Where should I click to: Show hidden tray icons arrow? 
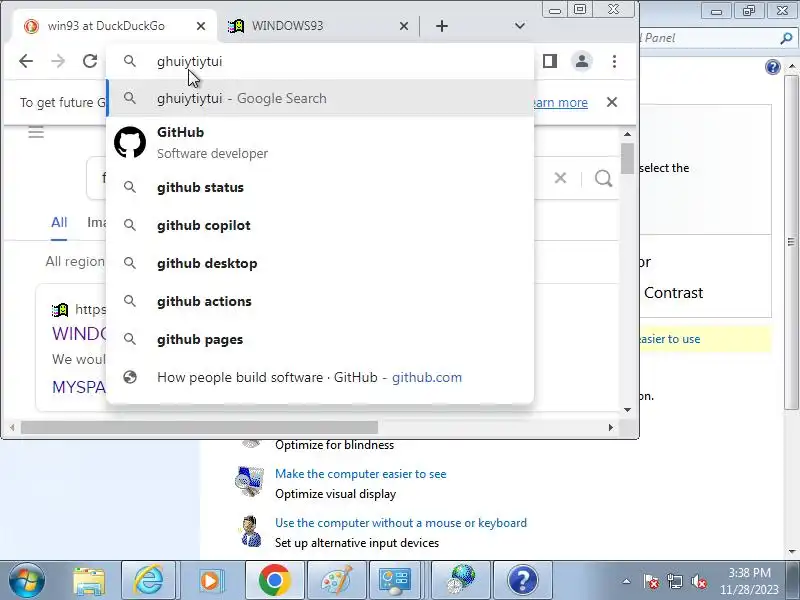pyautogui.click(x=627, y=581)
